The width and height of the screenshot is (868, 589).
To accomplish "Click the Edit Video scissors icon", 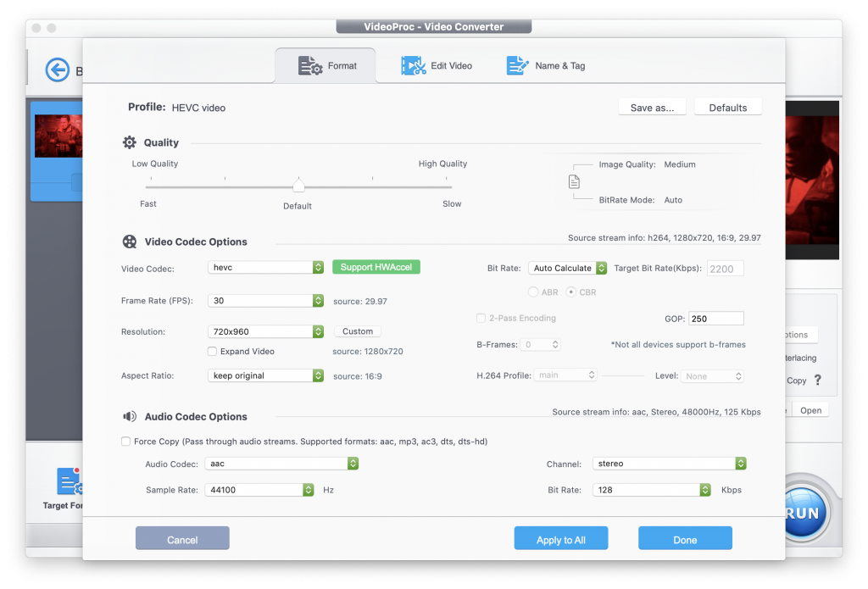I will click(414, 66).
